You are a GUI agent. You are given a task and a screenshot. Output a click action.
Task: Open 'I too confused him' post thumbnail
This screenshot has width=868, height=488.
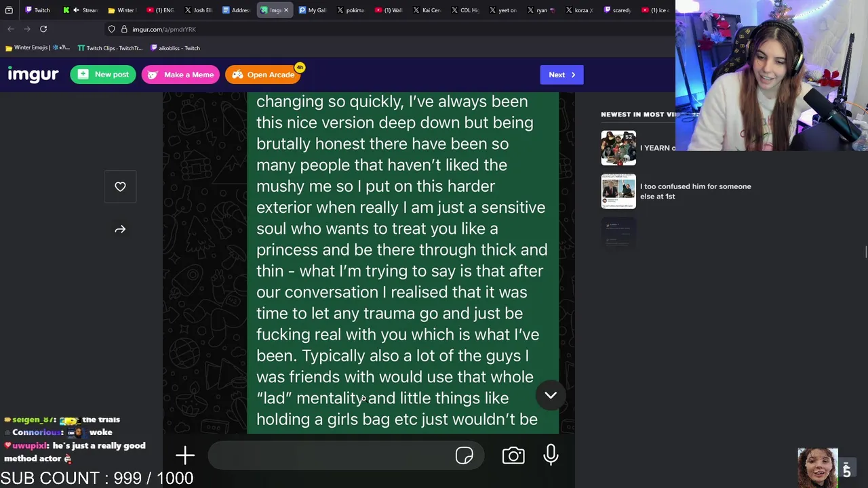(x=618, y=191)
